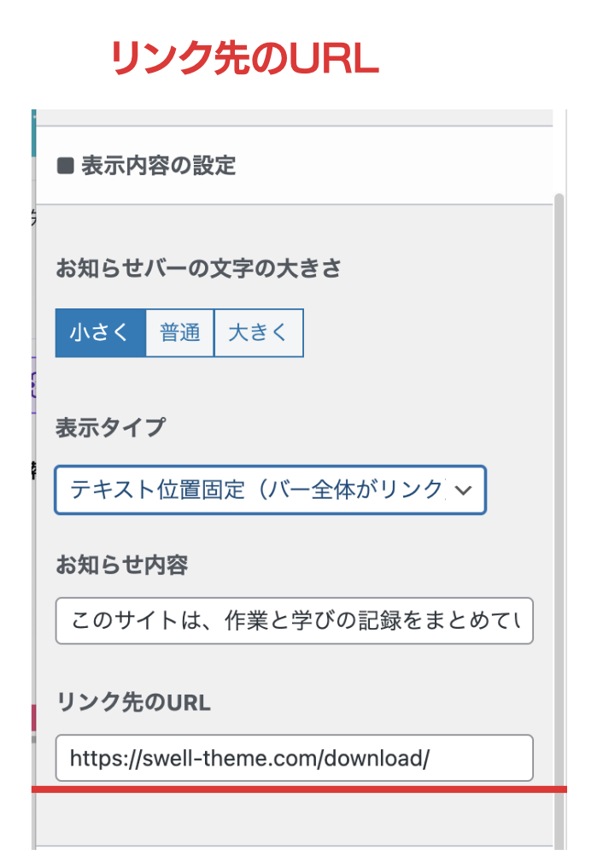Viewport: 603px width, 868px height.
Task: Click the red リンク先のURL heading
Action: pos(244,60)
